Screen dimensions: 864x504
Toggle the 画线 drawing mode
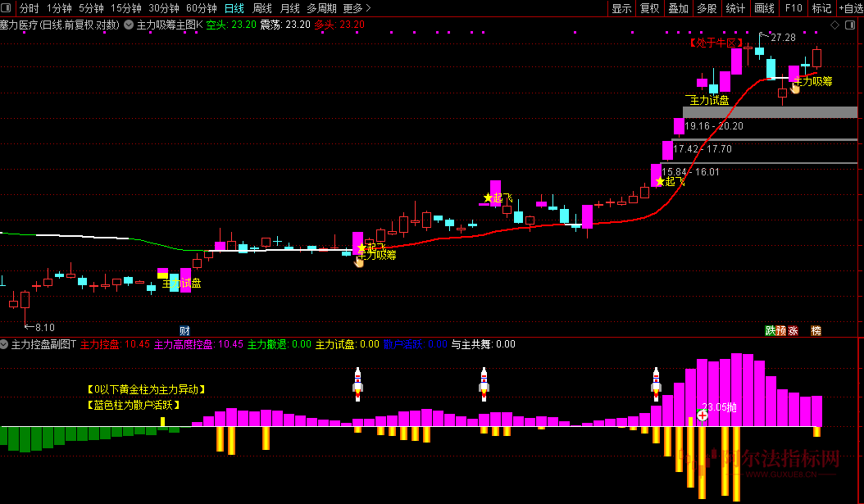764,8
